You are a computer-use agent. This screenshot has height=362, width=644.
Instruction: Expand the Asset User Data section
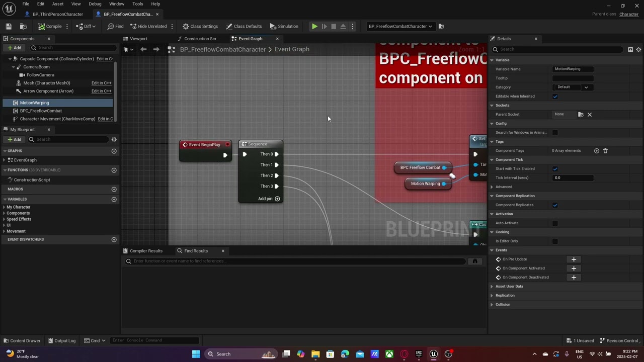(492, 286)
